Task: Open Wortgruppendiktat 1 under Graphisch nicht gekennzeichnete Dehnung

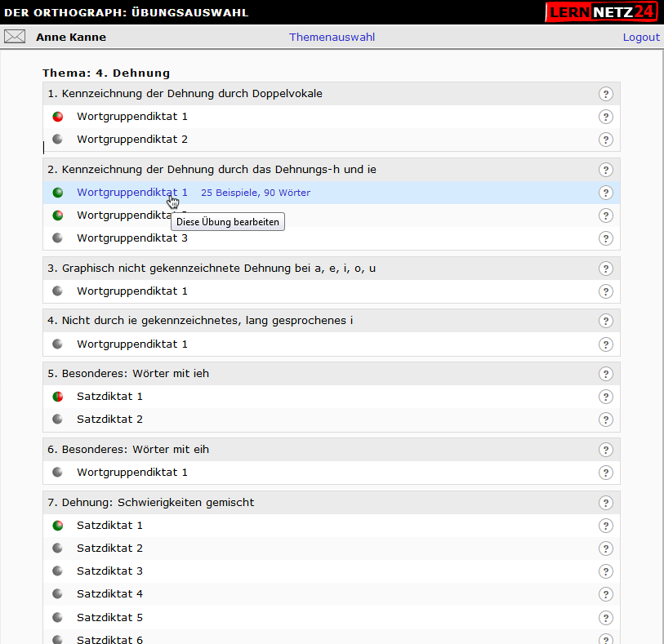Action: [132, 291]
